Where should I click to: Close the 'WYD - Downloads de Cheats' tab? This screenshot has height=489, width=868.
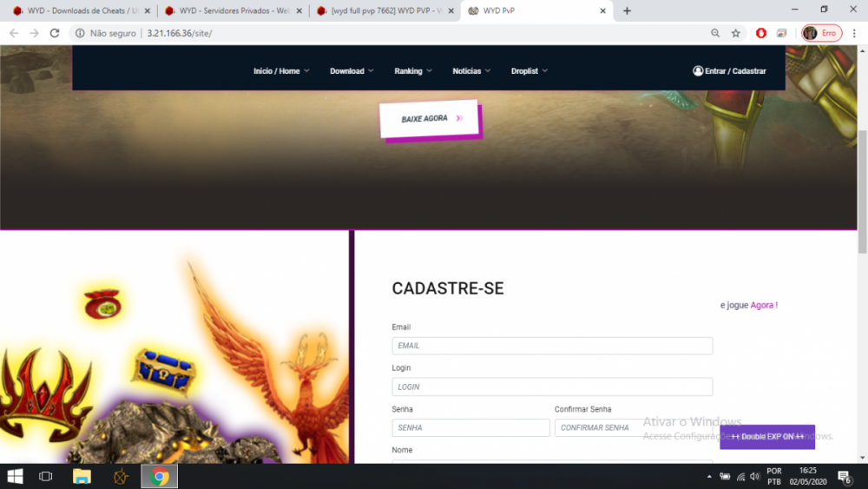tap(148, 10)
